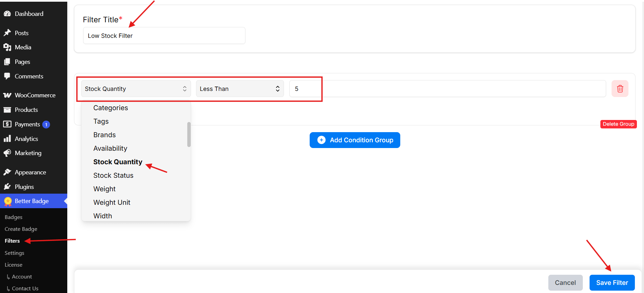The image size is (644, 293).
Task: Choose Stock Status from the dropdown list
Action: 113,175
